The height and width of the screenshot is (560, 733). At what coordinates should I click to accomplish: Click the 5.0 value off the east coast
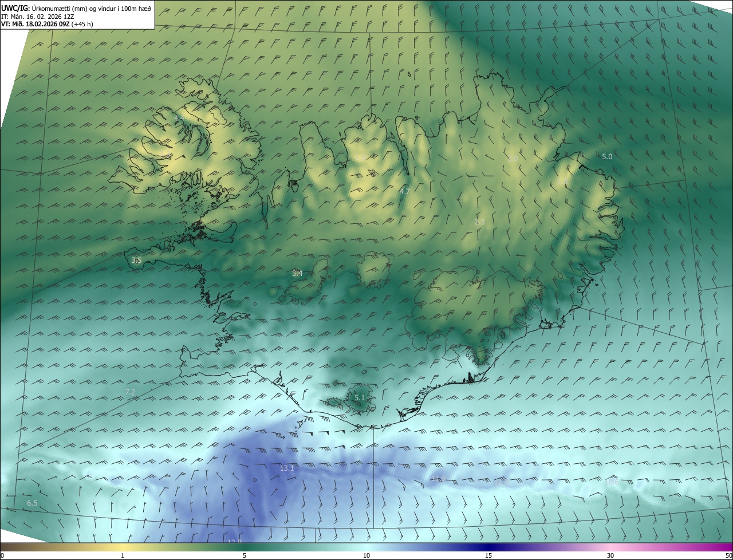pyautogui.click(x=607, y=156)
